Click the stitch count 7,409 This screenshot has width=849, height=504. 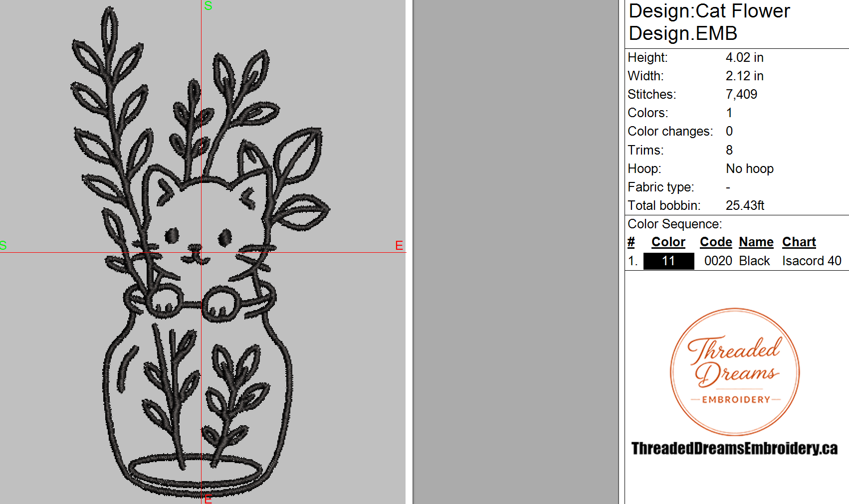[741, 94]
